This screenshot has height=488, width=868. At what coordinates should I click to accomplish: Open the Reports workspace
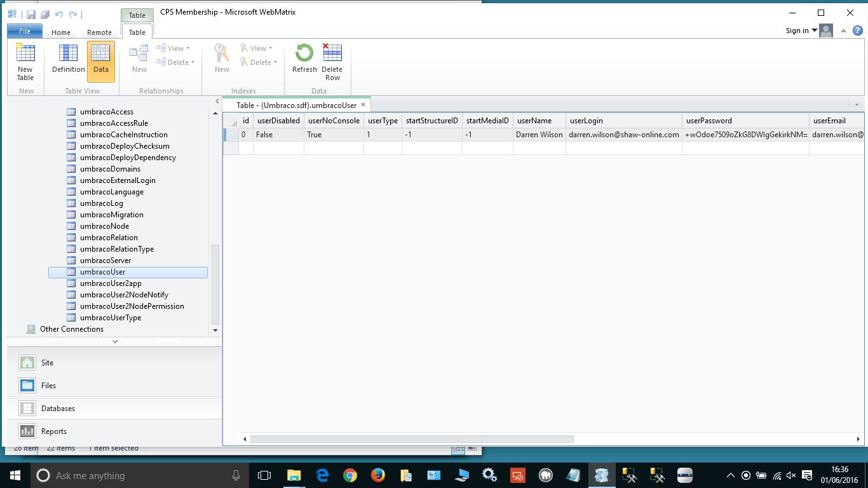[x=53, y=431]
